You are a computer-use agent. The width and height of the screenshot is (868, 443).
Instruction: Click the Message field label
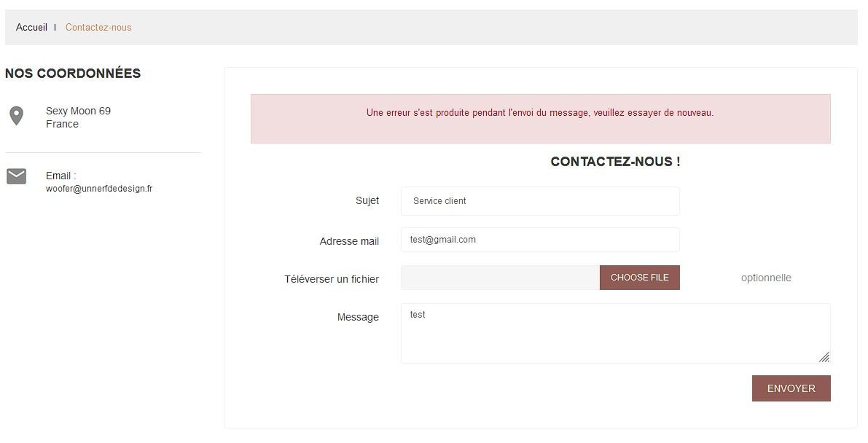(358, 317)
